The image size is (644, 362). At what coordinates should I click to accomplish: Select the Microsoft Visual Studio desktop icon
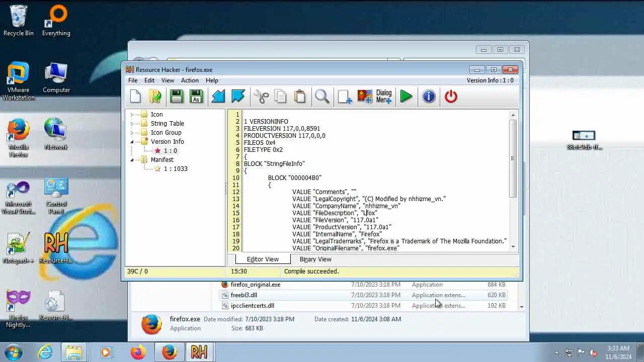point(19,197)
